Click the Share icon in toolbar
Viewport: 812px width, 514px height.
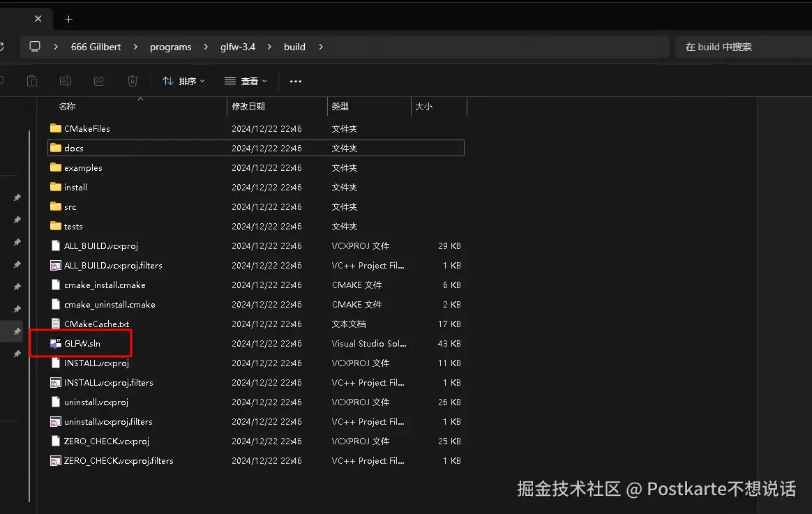pos(99,82)
